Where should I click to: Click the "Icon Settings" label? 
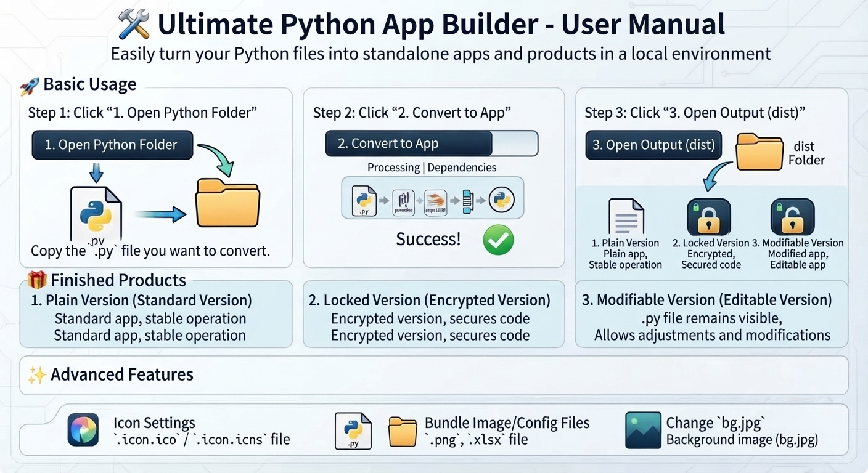154,422
